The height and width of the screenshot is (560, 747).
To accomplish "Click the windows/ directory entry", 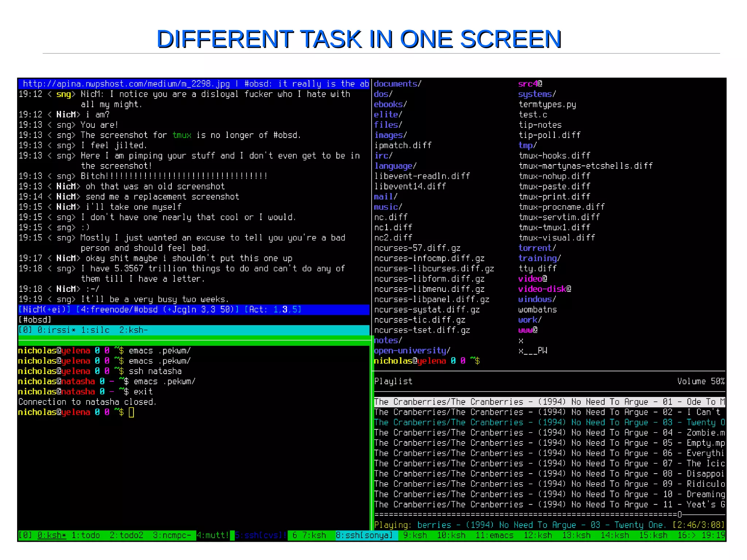I will coord(538,300).
